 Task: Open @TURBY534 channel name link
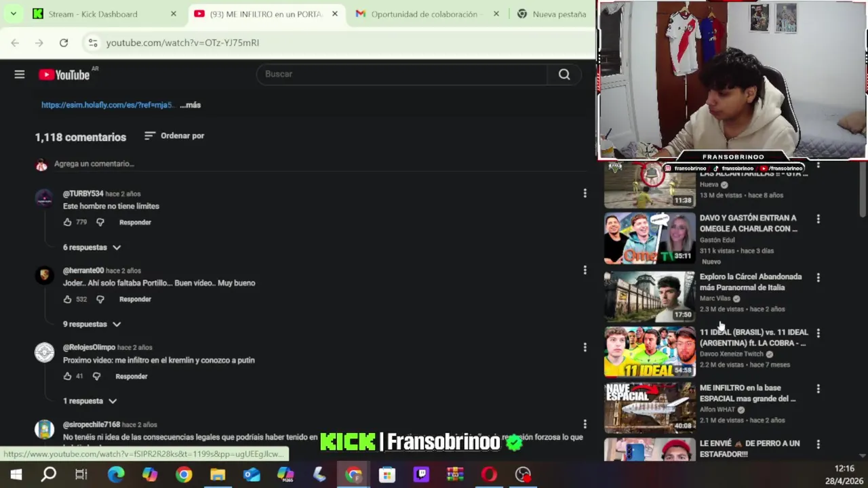pos(83,194)
